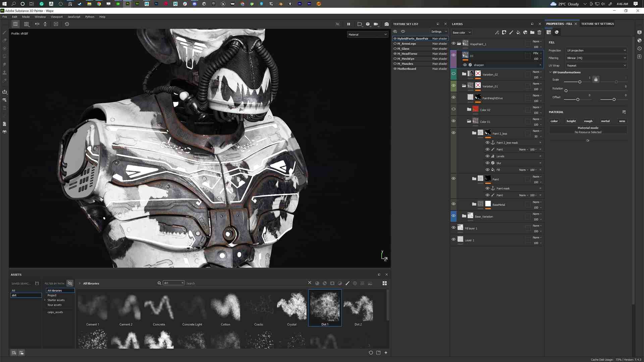Click the Add smart mask icon in Layers
The height and width of the screenshot is (362, 644).
tap(525, 33)
